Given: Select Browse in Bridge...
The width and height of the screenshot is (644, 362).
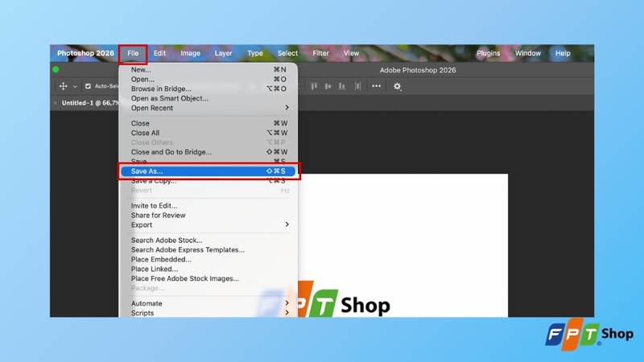Looking at the screenshot, I should 208,88.
